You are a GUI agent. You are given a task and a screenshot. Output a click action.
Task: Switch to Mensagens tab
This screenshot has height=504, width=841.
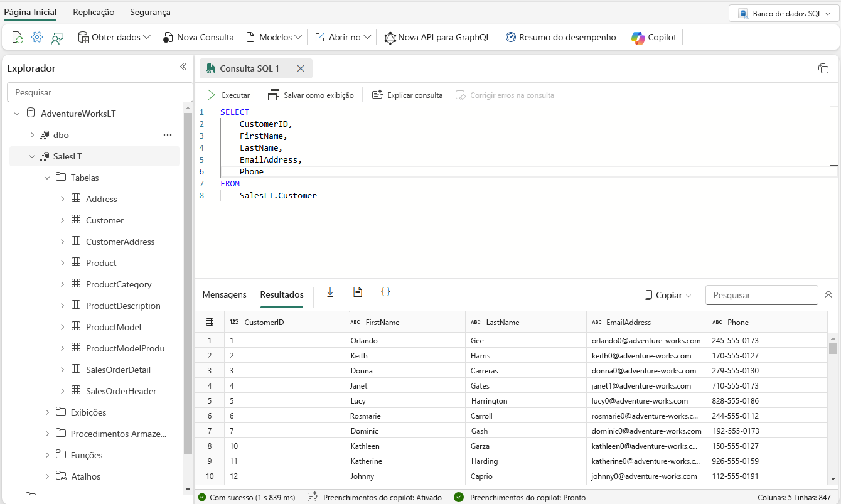tap(224, 294)
